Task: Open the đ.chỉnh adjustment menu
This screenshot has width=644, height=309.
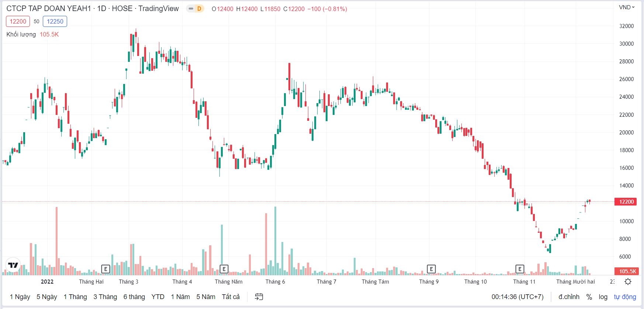Action: pyautogui.click(x=569, y=297)
